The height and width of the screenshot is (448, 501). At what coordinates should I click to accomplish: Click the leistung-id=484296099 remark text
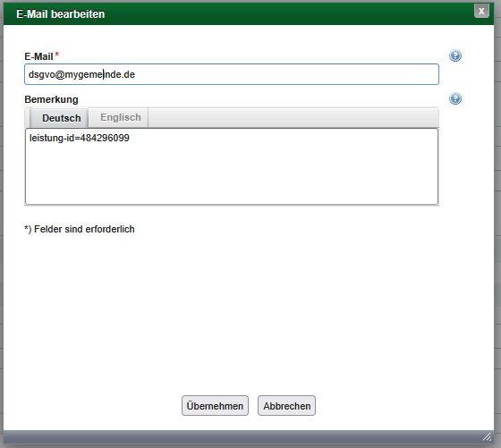pos(80,138)
